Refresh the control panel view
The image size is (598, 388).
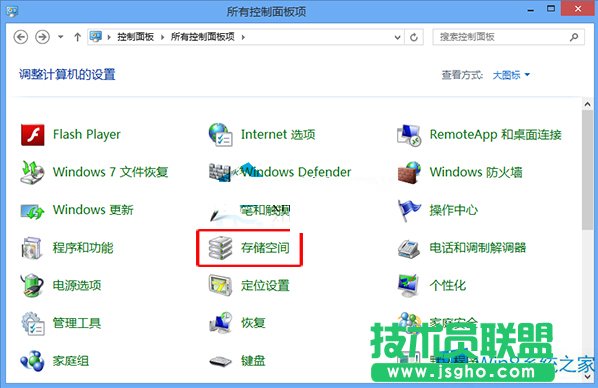(414, 37)
